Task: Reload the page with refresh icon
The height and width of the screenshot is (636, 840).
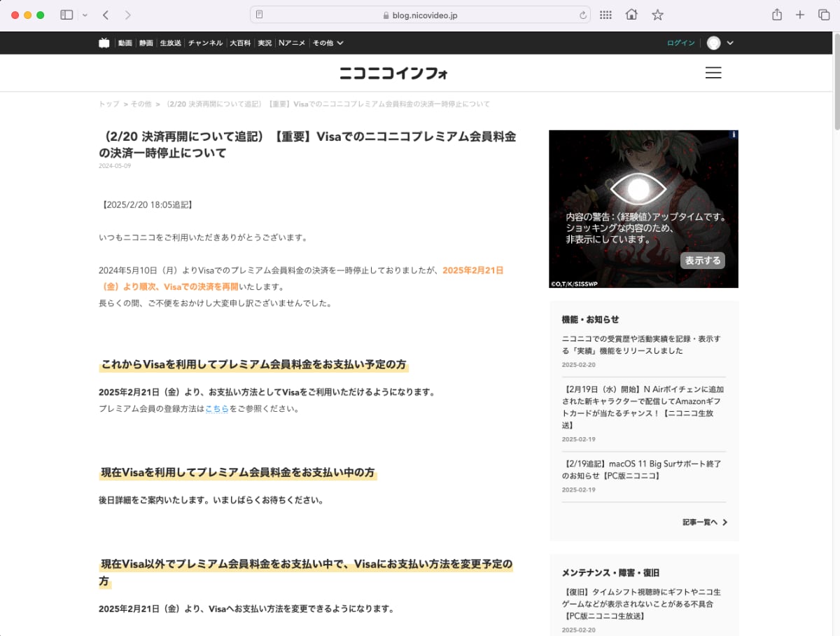Action: [x=582, y=15]
